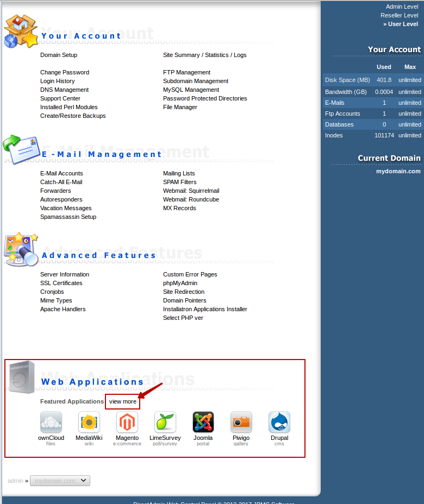Click the Piwigo gallery icon

(241, 422)
